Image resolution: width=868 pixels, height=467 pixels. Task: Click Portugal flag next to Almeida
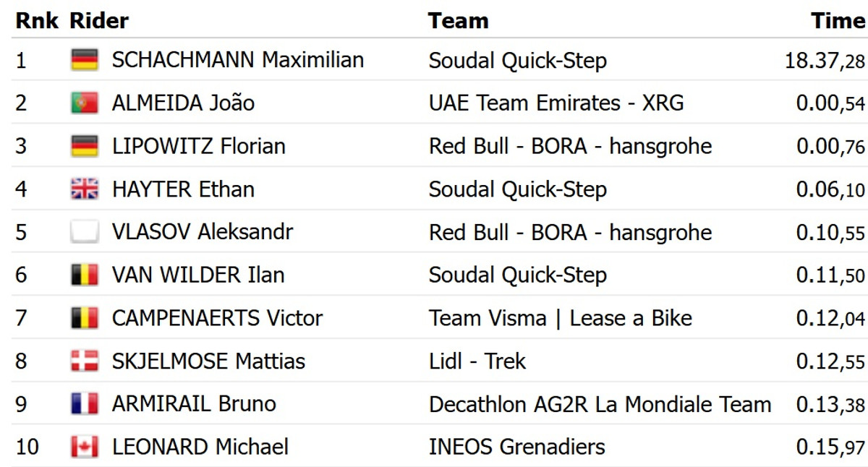point(85,103)
